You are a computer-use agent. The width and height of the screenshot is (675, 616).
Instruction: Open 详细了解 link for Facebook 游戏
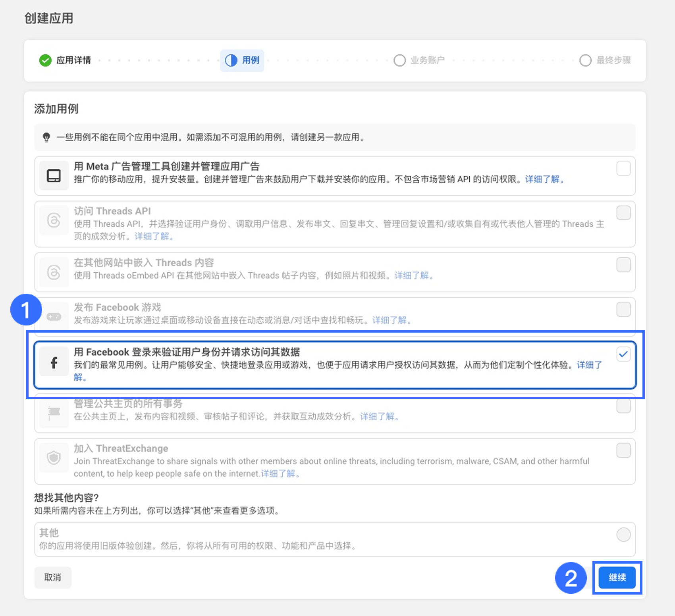(391, 320)
